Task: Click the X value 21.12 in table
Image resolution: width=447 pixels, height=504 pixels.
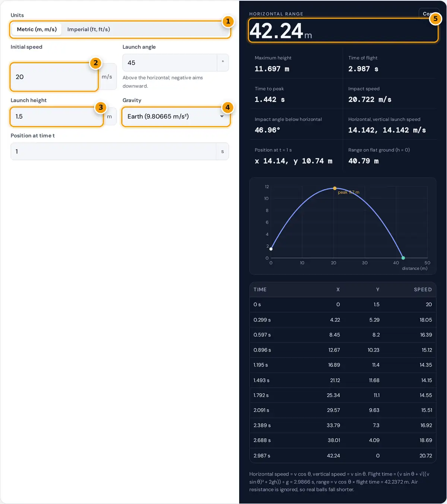Action: (x=335, y=380)
